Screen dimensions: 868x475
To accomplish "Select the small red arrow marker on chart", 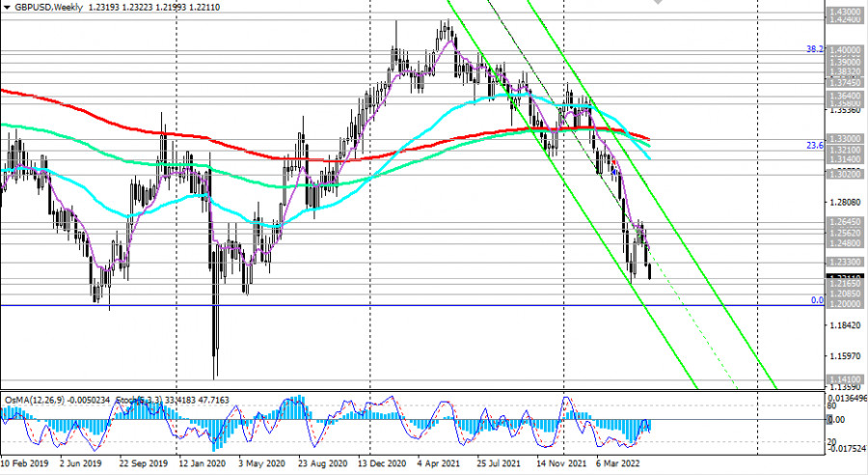I will point(613,164).
